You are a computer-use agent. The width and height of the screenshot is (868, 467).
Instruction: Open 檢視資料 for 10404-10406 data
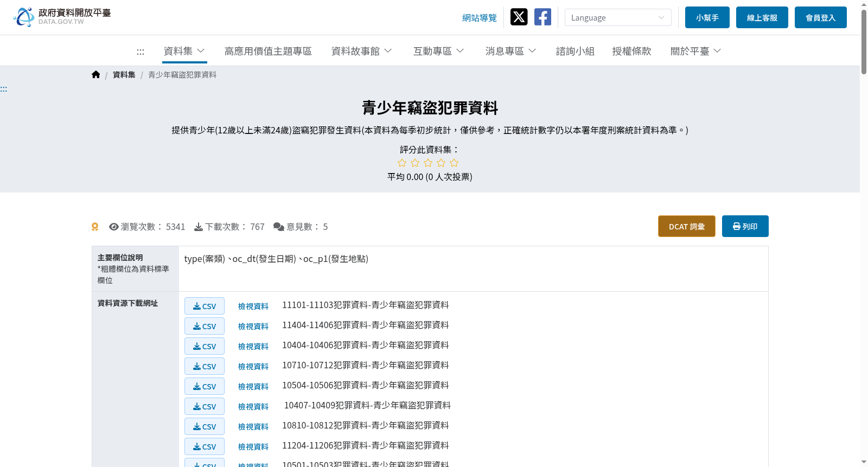[x=253, y=347]
